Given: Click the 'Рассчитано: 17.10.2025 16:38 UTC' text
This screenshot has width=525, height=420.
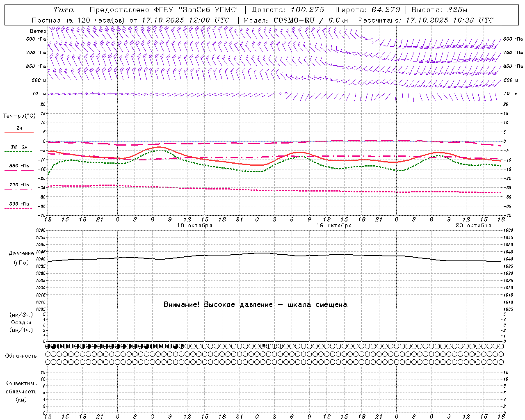Looking at the screenshot, I should [426, 20].
